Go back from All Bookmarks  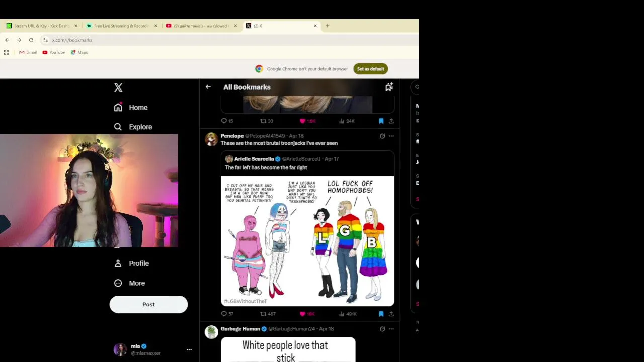pyautogui.click(x=208, y=87)
